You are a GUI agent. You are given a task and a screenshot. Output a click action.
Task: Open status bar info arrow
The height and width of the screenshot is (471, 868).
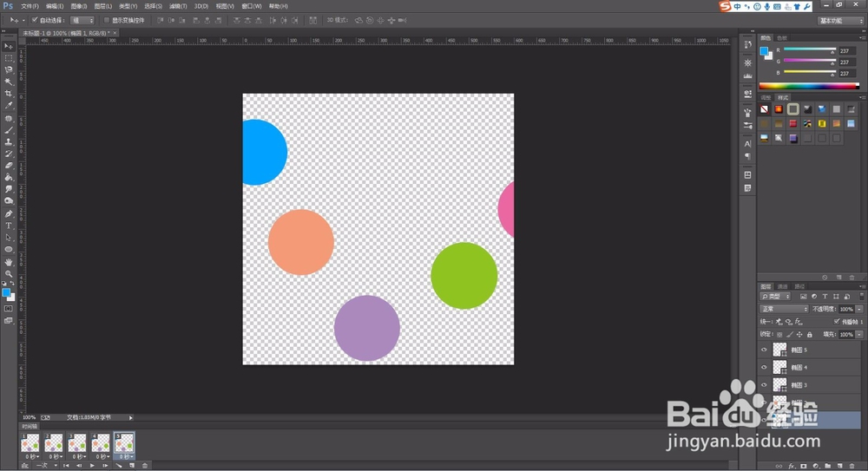tap(131, 418)
